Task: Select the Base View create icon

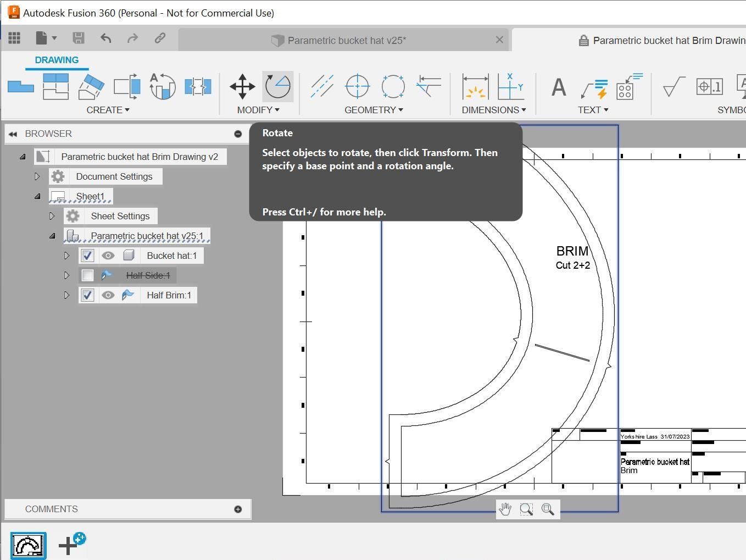Action: pos(21,86)
